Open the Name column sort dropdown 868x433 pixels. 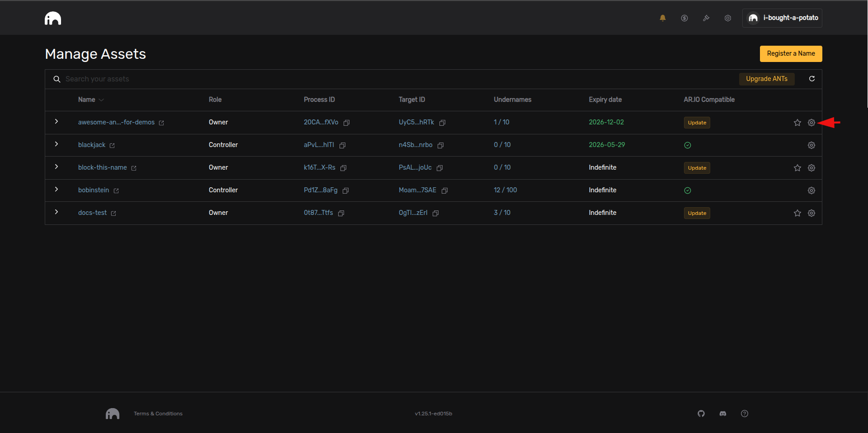click(101, 100)
